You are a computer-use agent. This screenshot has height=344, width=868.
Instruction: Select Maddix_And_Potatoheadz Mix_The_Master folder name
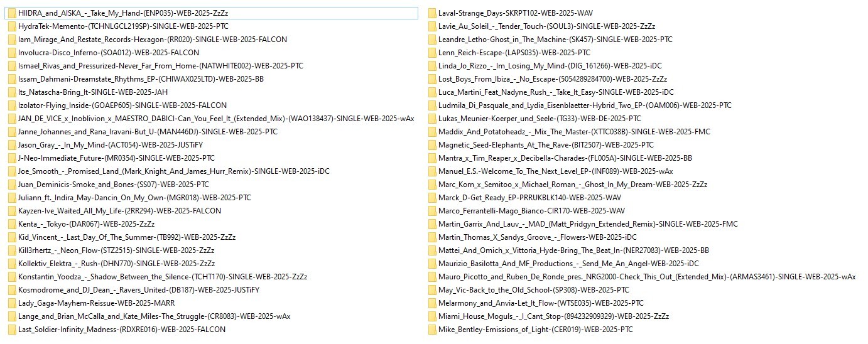coord(574,132)
